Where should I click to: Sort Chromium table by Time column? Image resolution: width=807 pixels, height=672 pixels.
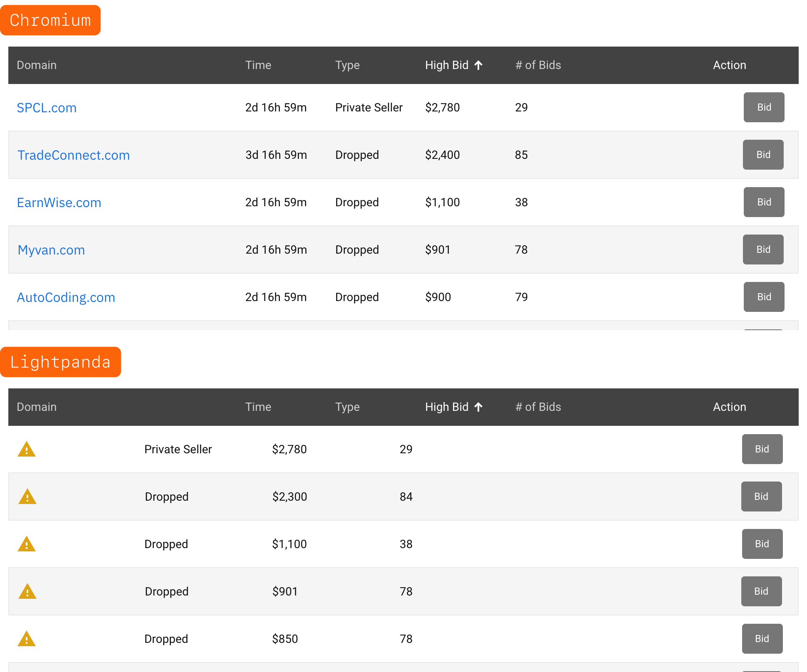pyautogui.click(x=258, y=65)
